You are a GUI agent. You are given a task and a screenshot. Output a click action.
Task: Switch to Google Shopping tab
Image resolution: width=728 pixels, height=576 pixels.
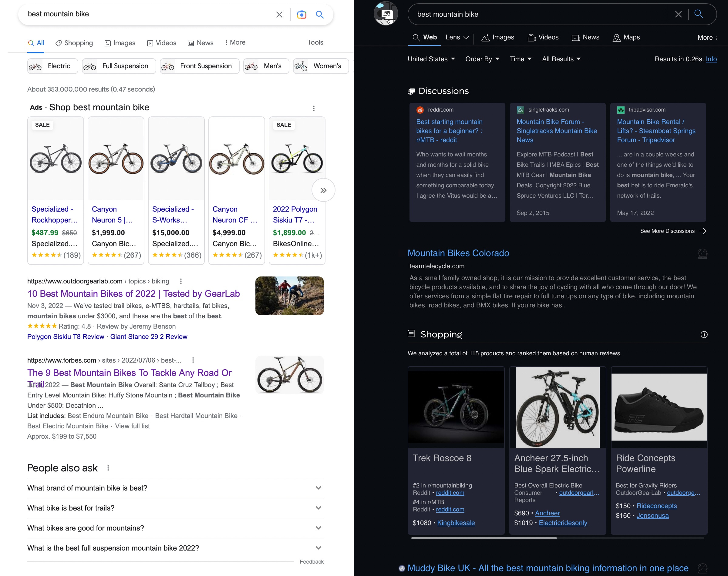pyautogui.click(x=74, y=43)
